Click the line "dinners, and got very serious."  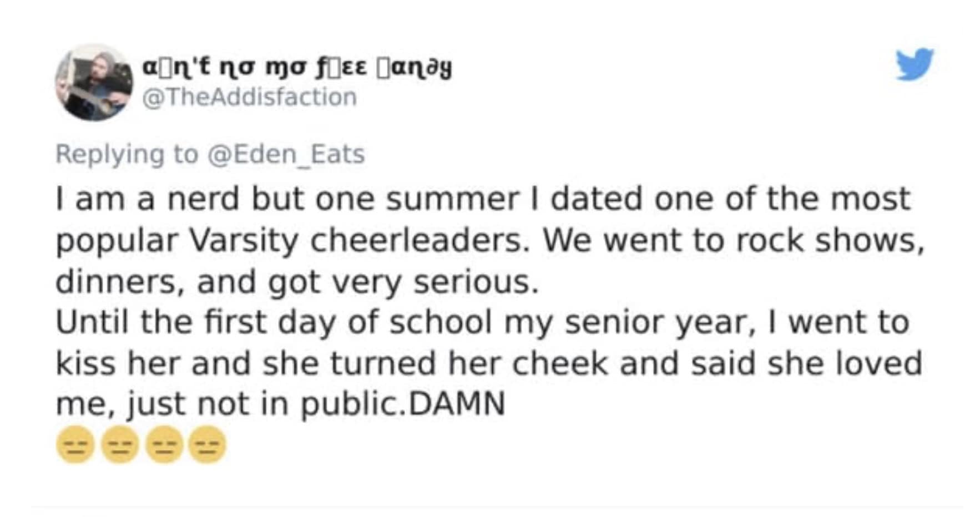click(x=297, y=281)
